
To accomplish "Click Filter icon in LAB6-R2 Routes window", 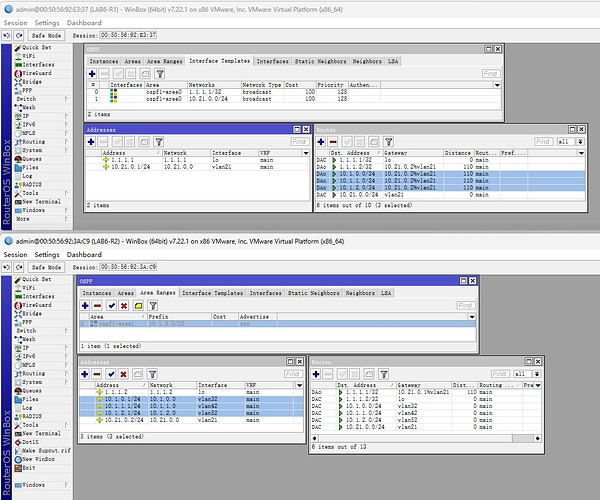I will [x=384, y=374].
